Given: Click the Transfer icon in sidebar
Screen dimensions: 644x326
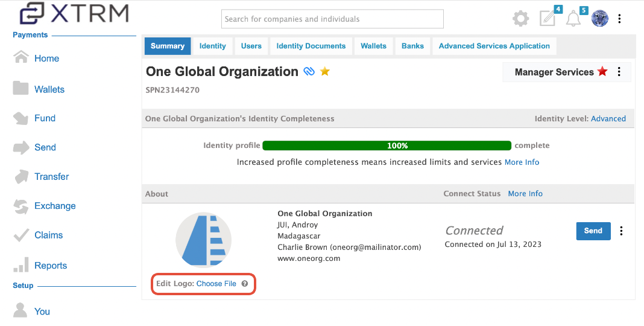Looking at the screenshot, I should [21, 176].
